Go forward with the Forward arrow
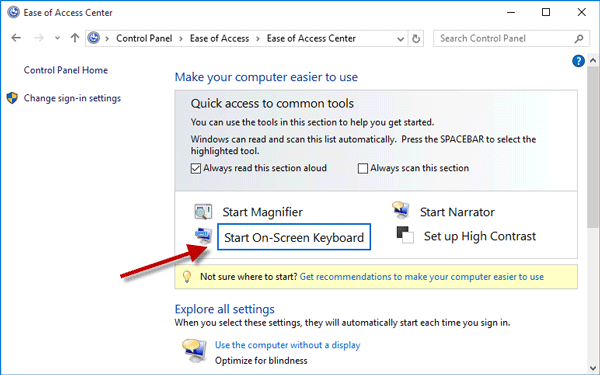The height and width of the screenshot is (375, 600). pos(39,38)
